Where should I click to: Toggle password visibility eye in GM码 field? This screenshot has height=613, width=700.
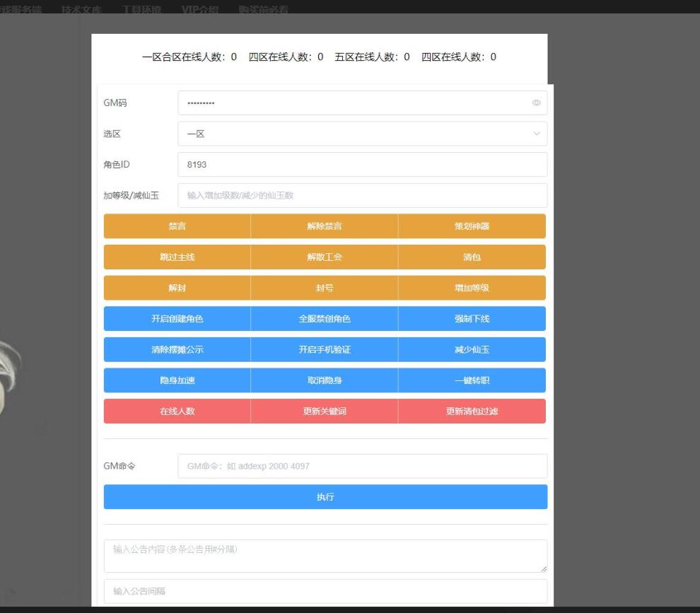[x=536, y=103]
